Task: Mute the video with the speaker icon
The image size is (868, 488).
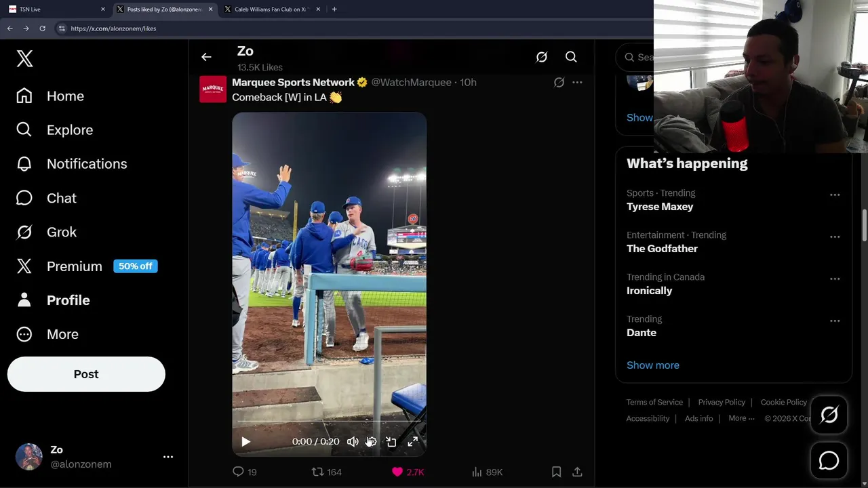Action: (x=353, y=442)
